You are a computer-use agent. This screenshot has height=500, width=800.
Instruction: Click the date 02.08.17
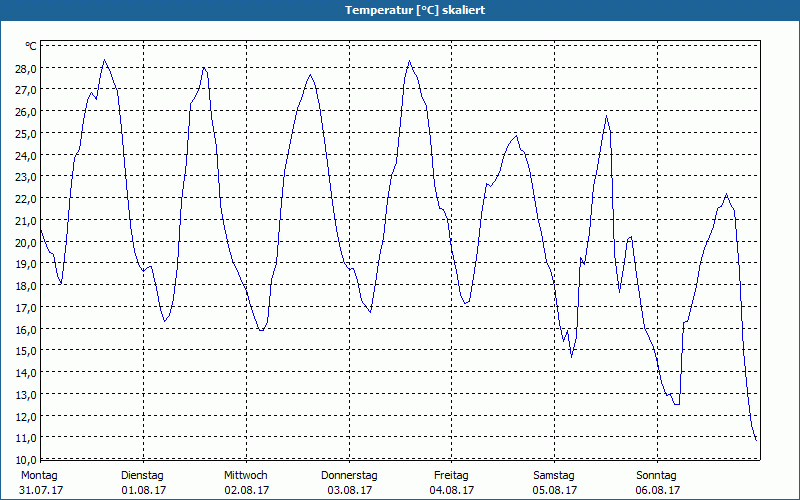point(246,490)
